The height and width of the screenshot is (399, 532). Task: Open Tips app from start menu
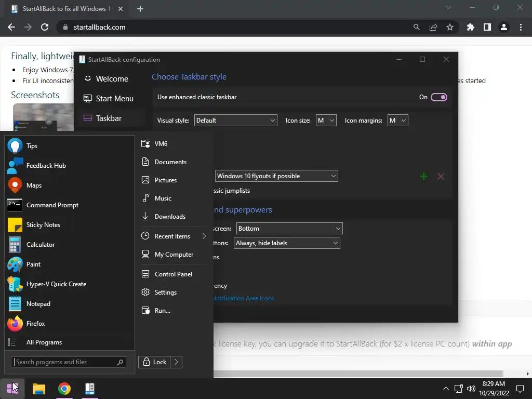coord(70,146)
